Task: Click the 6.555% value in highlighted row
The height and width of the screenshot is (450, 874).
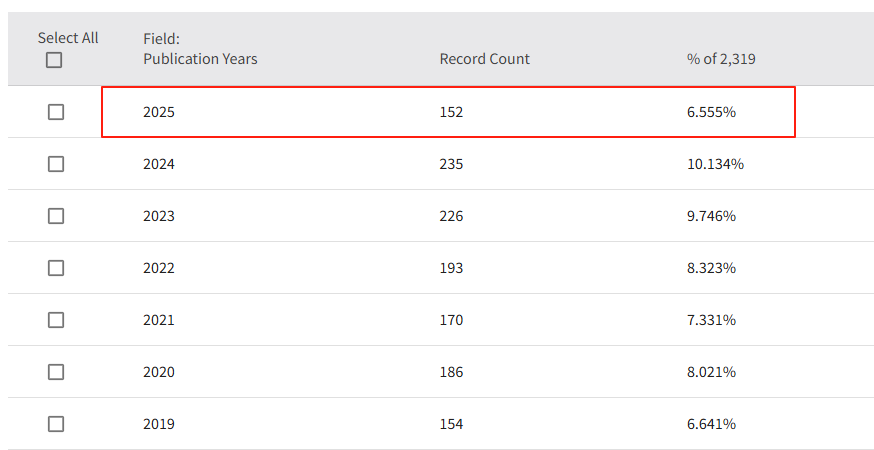Action: click(x=711, y=112)
